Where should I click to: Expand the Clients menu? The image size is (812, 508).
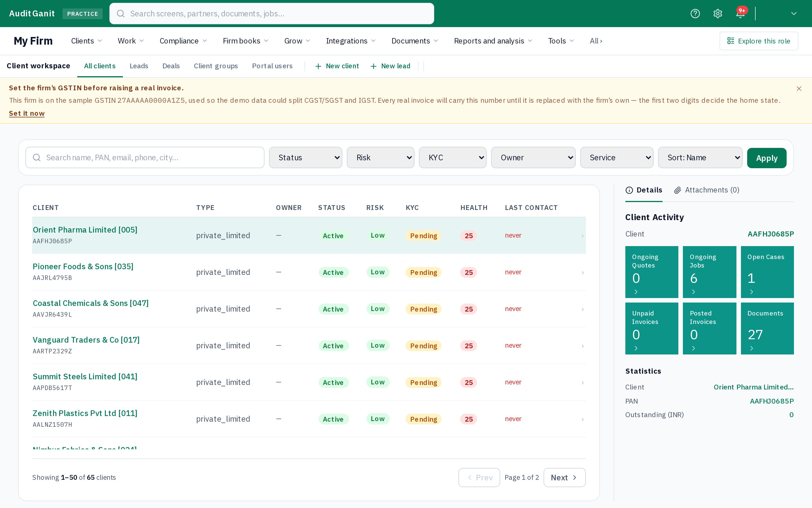pos(87,41)
